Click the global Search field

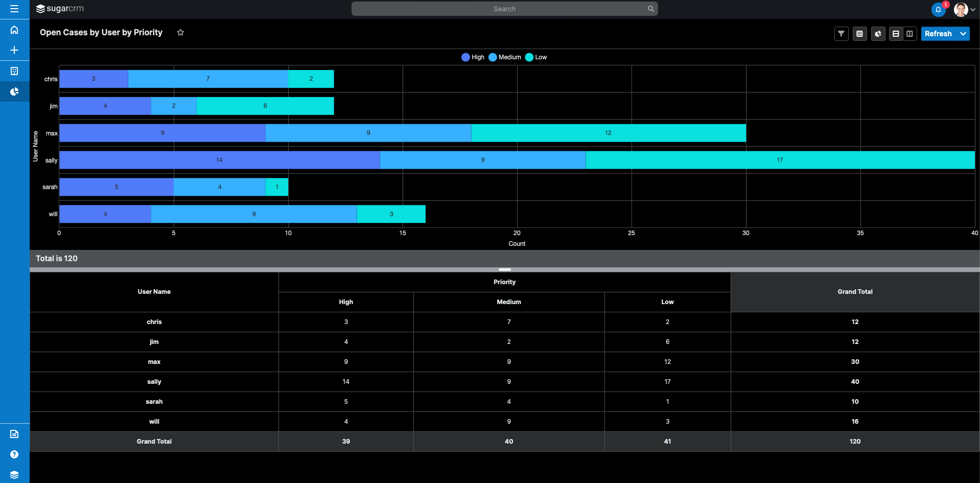pyautogui.click(x=504, y=9)
